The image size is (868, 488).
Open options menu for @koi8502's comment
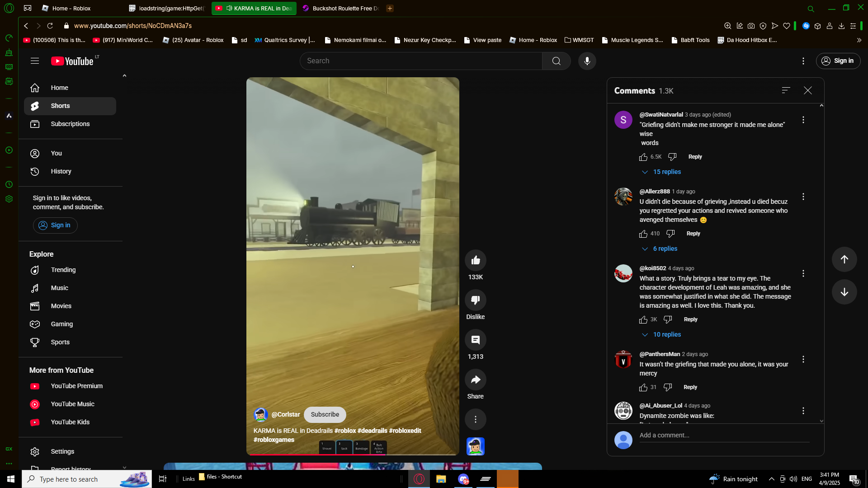[x=803, y=273]
